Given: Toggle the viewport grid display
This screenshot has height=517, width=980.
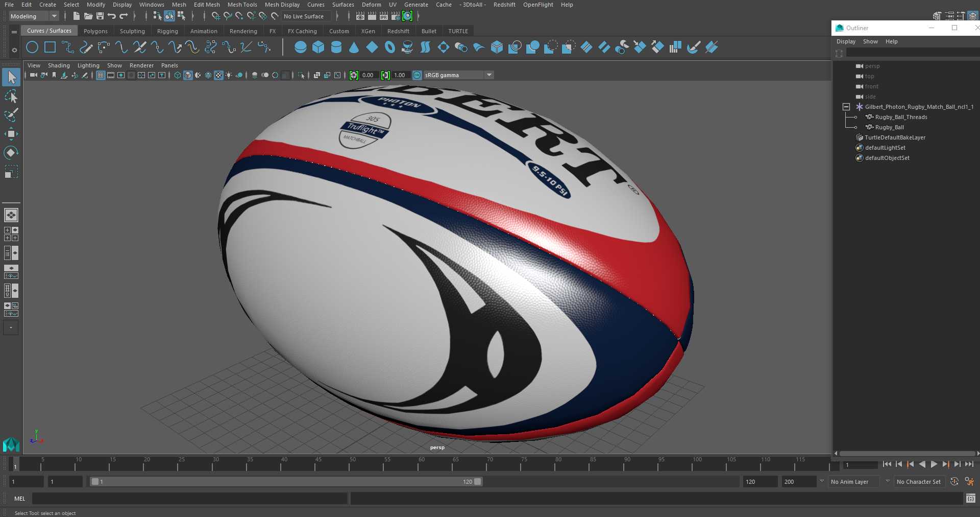Looking at the screenshot, I should (x=101, y=75).
